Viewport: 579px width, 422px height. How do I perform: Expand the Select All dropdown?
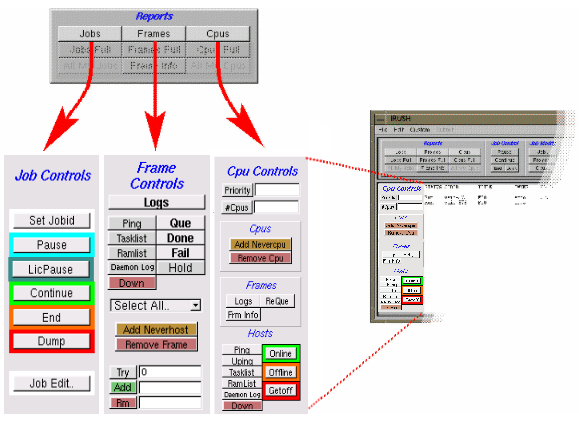156,306
